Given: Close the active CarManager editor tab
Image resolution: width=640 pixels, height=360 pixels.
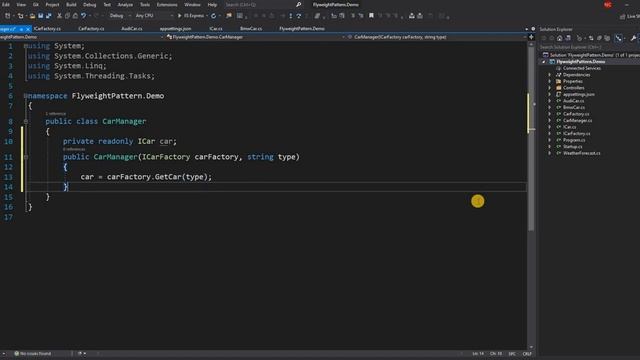Looking at the screenshot, I should tap(28, 29).
